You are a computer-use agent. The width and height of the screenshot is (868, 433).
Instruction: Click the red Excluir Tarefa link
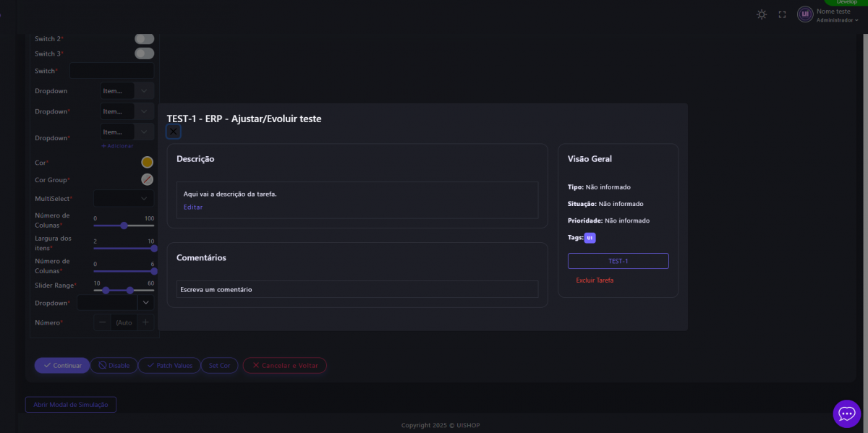[595, 280]
